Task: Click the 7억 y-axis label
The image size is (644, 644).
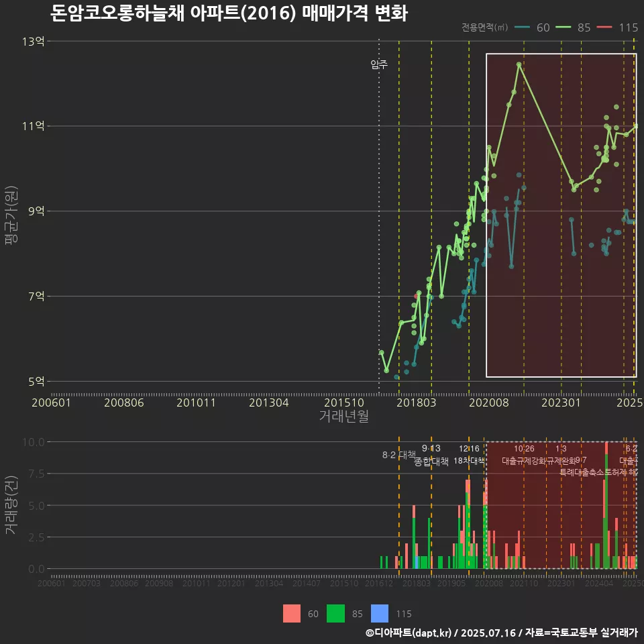Action: pos(36,296)
